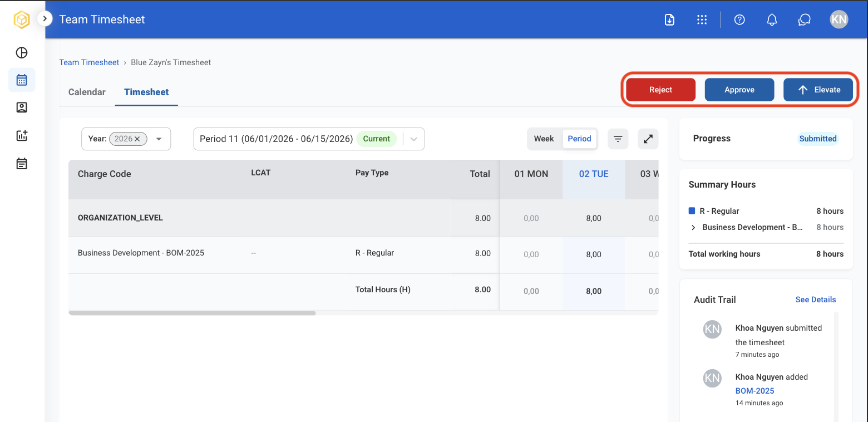Open the schedule list sidebar icon
The width and height of the screenshot is (868, 422).
(x=22, y=164)
